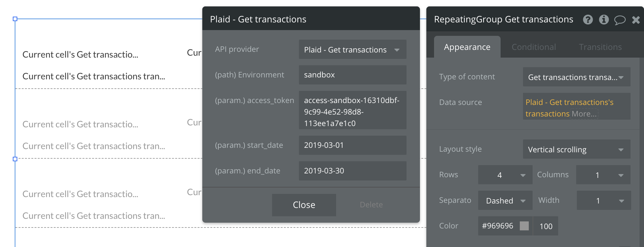Choose a Separator style from Dashed dropdown

click(505, 201)
